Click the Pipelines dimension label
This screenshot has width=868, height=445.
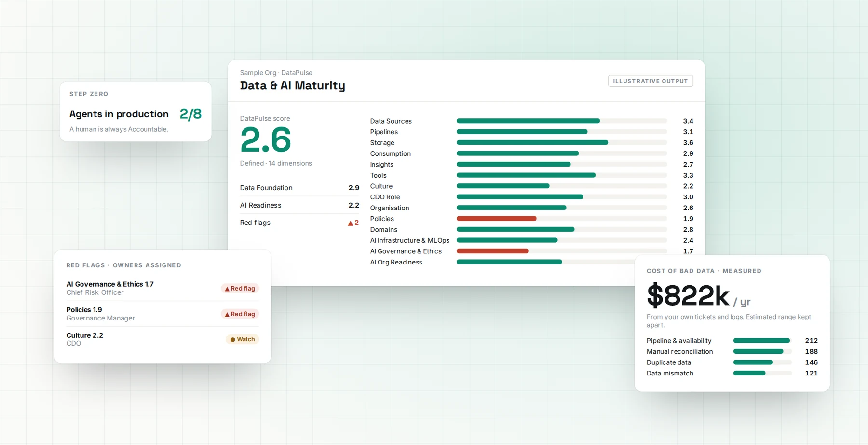384,132
